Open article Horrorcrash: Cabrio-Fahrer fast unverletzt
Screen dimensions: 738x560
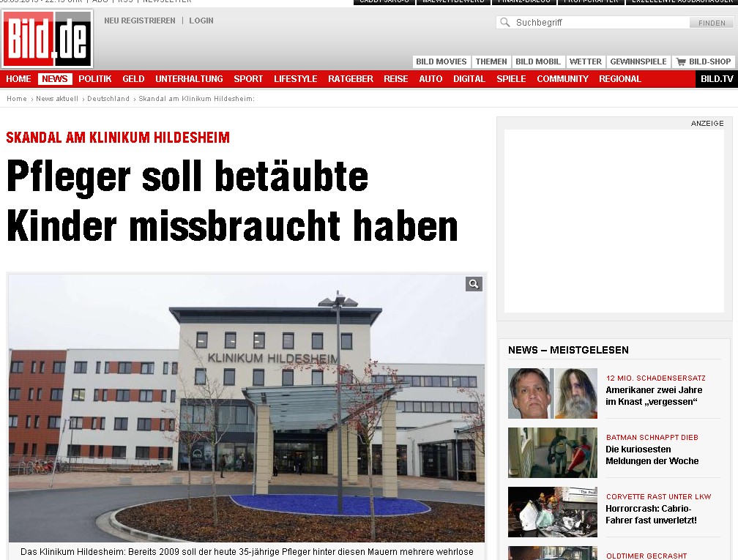coord(651,515)
